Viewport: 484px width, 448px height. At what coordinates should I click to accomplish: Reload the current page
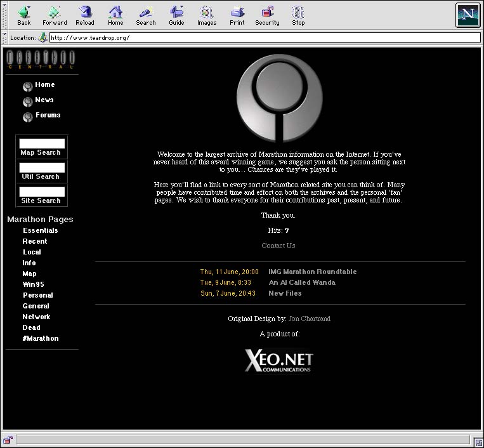point(84,15)
